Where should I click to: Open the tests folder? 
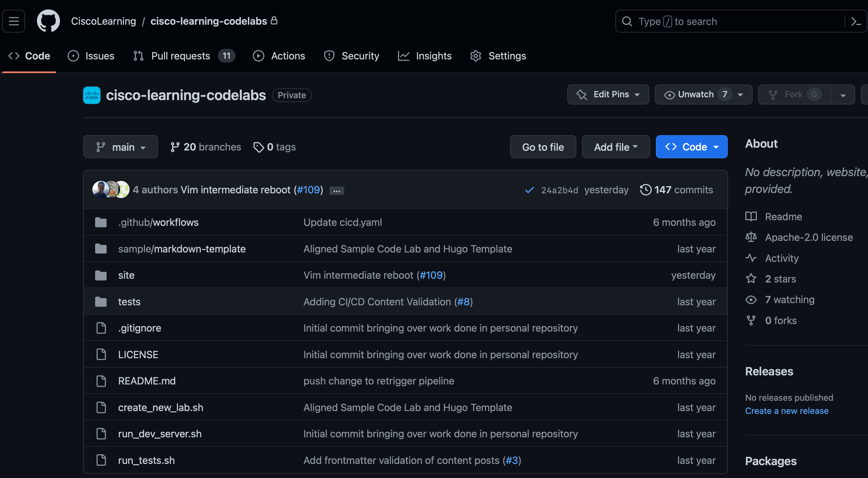[x=130, y=302]
